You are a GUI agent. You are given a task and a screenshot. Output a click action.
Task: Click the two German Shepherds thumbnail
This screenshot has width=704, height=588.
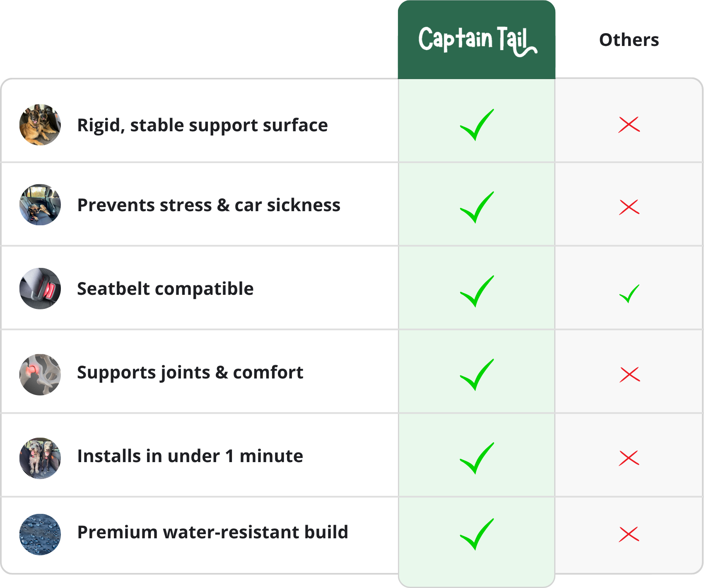tap(40, 125)
